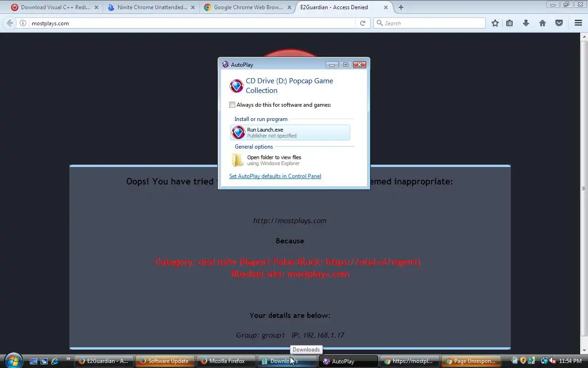
Task: Open Set AutoPlay defaults in Control Panel link
Action: [x=275, y=176]
